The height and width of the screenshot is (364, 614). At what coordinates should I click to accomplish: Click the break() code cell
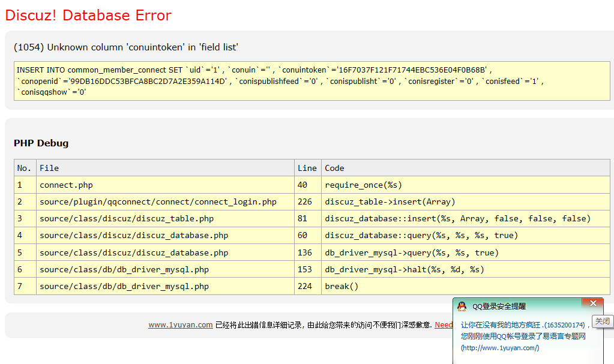pyautogui.click(x=342, y=287)
